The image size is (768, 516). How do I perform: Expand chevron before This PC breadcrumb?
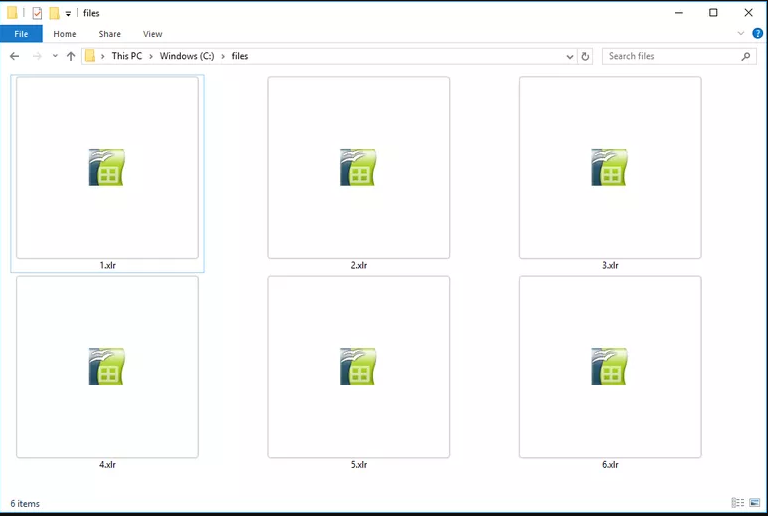pos(102,56)
